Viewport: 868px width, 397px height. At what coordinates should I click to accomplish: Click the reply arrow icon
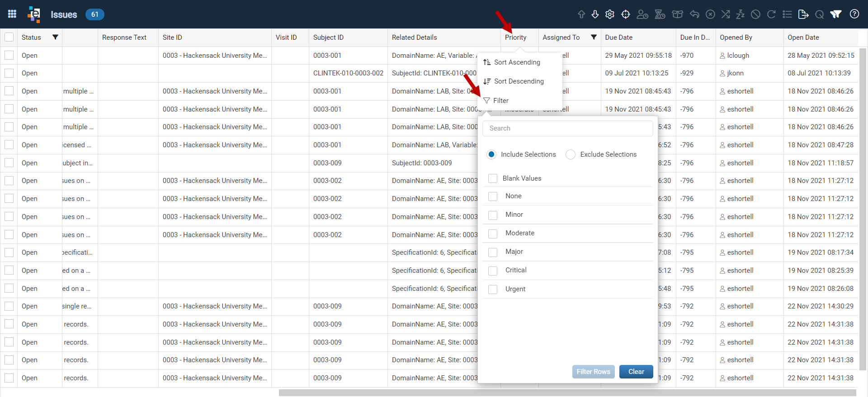pos(694,14)
